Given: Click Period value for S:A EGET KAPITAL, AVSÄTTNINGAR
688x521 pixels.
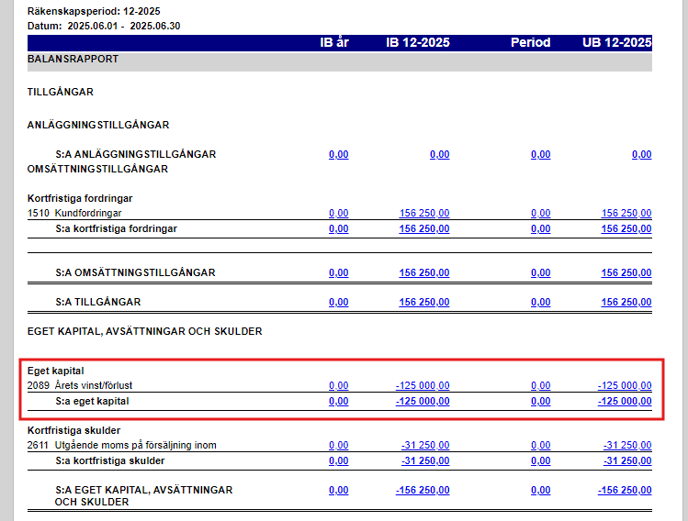Looking at the screenshot, I should point(541,490).
